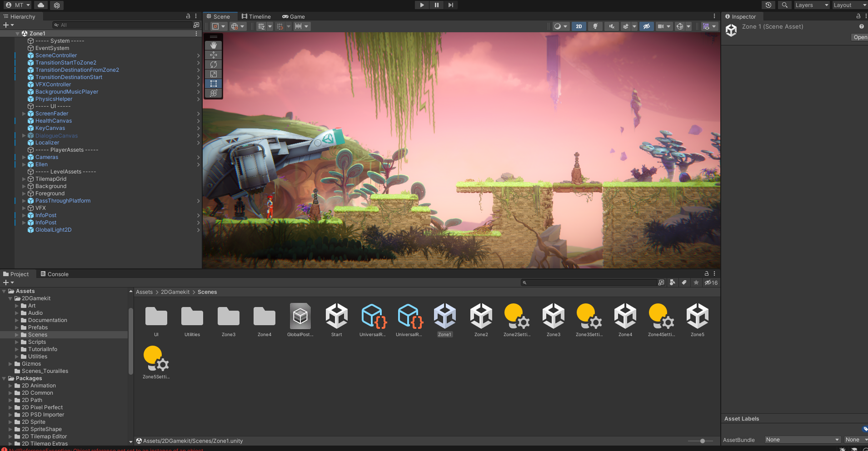Viewport: 868px width, 451px height.
Task: Click the Hierarchy search field
Action: tap(123, 25)
